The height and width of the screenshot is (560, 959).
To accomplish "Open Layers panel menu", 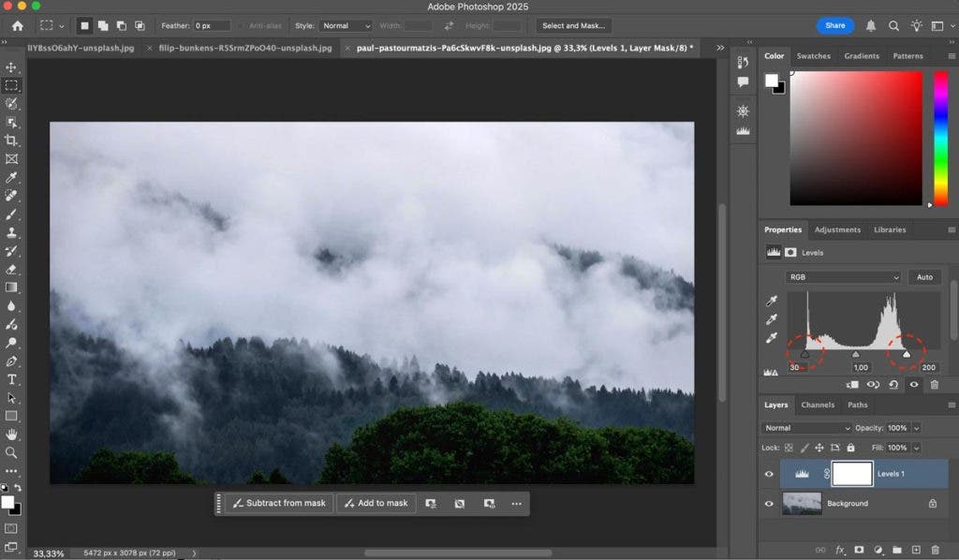I will coord(952,405).
